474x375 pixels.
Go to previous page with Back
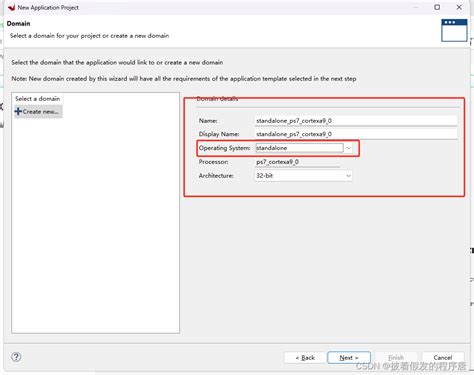coord(305,358)
